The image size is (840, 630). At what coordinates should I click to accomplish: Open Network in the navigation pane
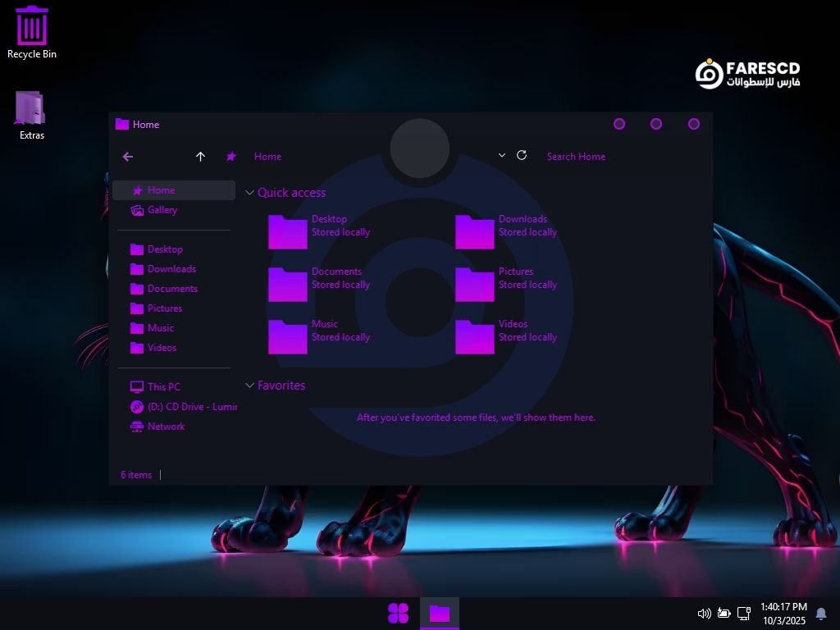point(165,427)
